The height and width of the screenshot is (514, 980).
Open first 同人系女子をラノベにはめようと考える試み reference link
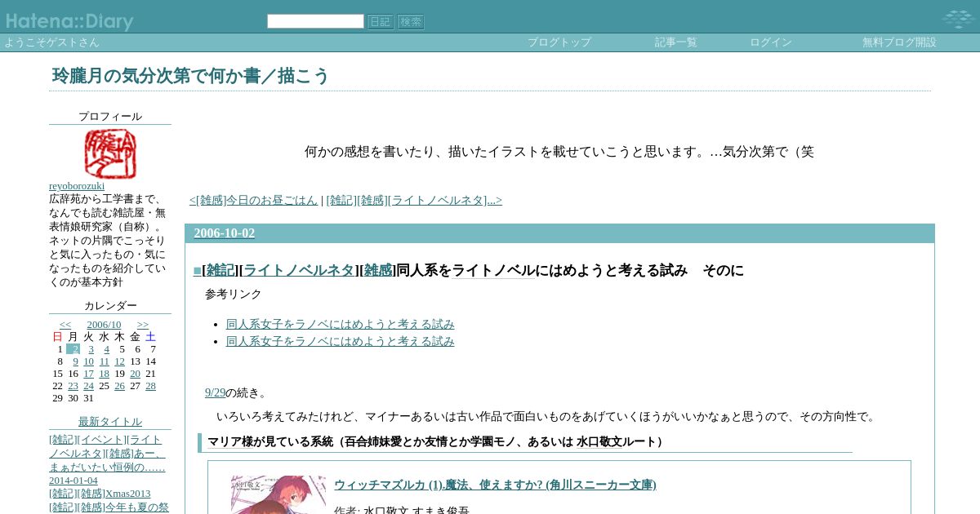tap(341, 324)
